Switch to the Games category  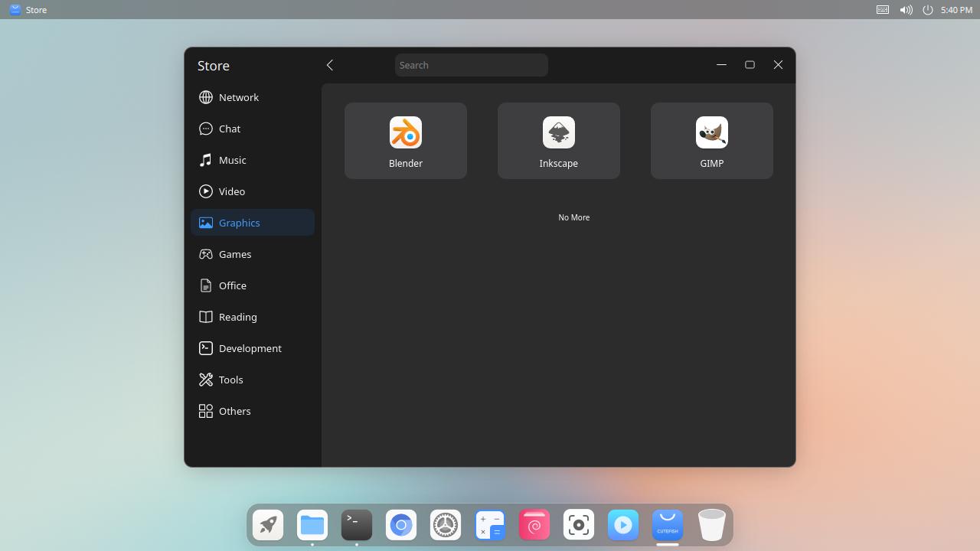coord(253,254)
